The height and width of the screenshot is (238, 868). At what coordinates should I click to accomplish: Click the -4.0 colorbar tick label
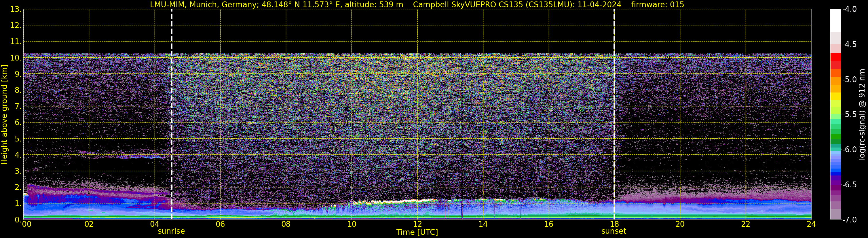(x=849, y=9)
